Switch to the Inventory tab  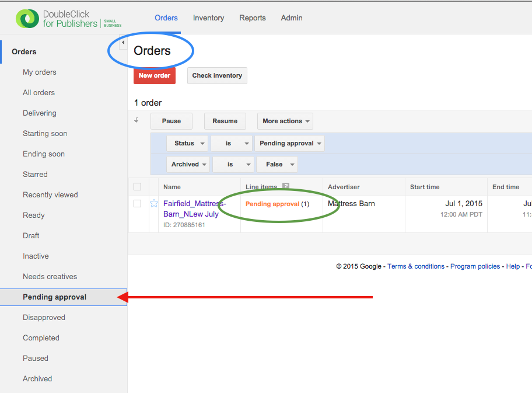[x=208, y=18]
